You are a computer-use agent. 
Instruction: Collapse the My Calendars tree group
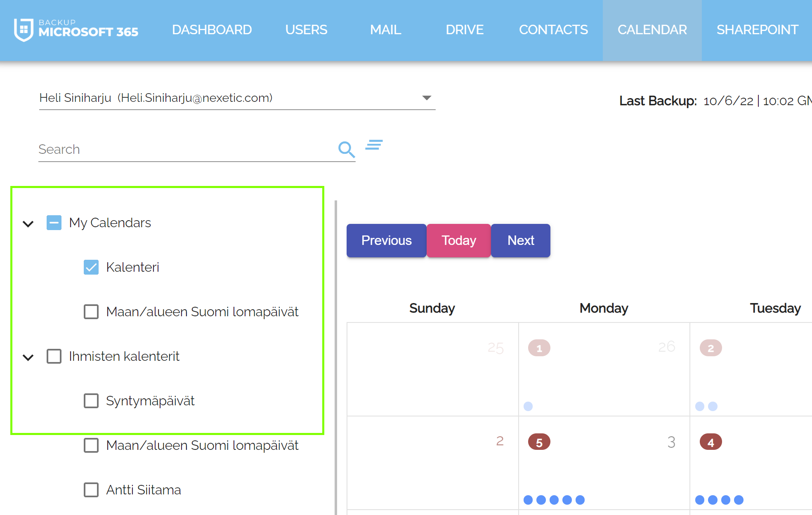(x=28, y=223)
